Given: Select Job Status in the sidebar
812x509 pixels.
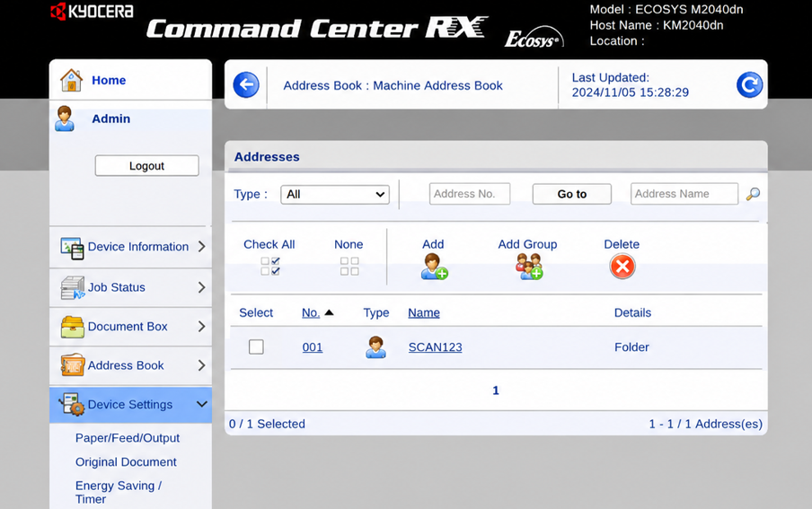Looking at the screenshot, I should click(117, 287).
